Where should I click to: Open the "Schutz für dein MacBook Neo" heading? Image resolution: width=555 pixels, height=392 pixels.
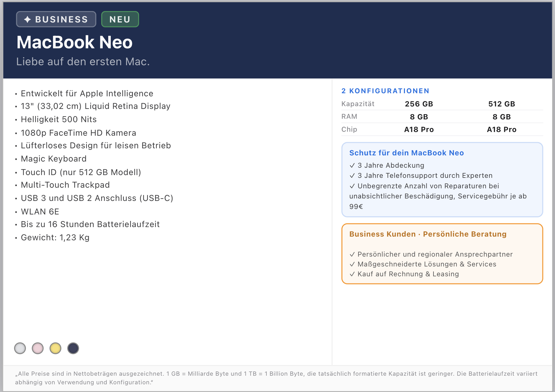[407, 153]
